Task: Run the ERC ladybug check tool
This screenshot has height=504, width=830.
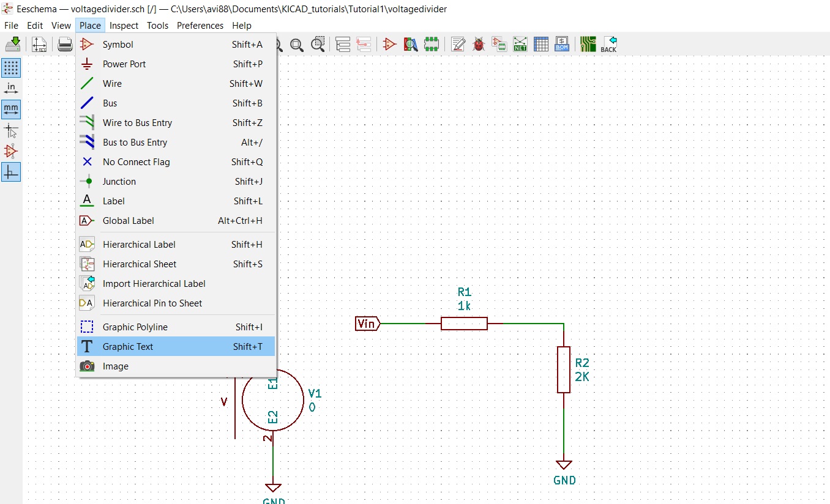Action: coord(478,44)
